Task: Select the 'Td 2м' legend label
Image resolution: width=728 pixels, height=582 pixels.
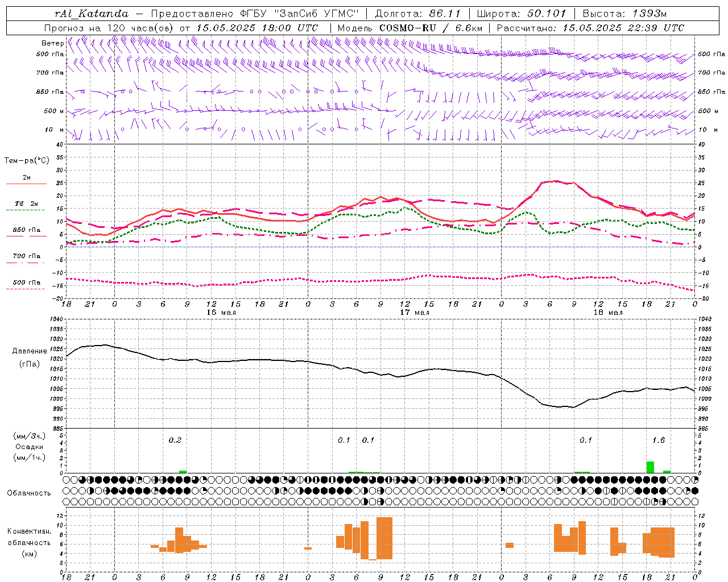Action: 26,203
